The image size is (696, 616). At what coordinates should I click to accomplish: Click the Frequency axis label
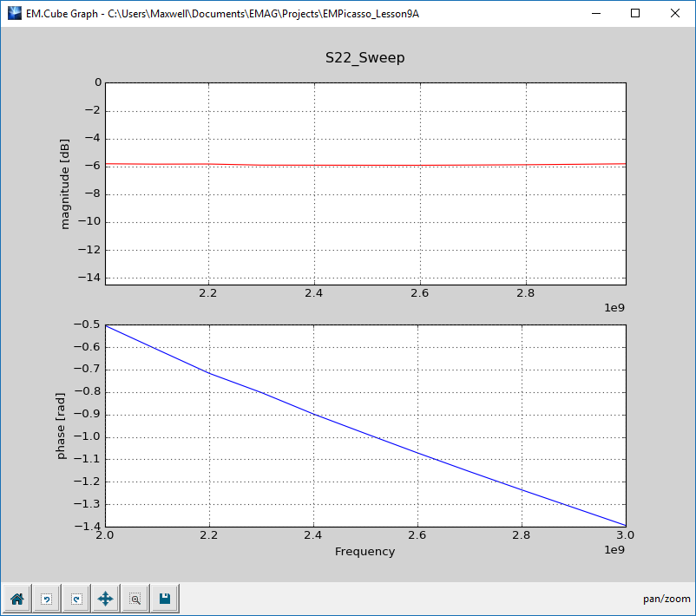(364, 552)
